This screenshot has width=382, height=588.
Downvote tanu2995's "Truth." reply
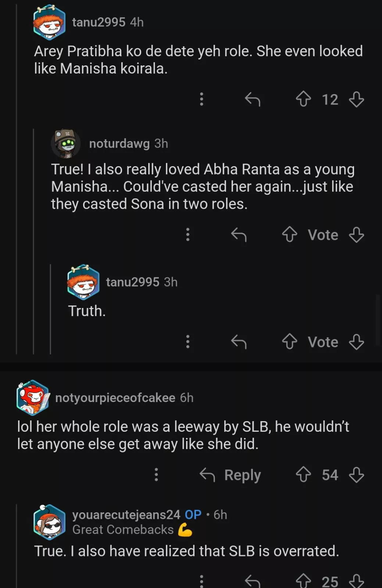click(x=356, y=342)
